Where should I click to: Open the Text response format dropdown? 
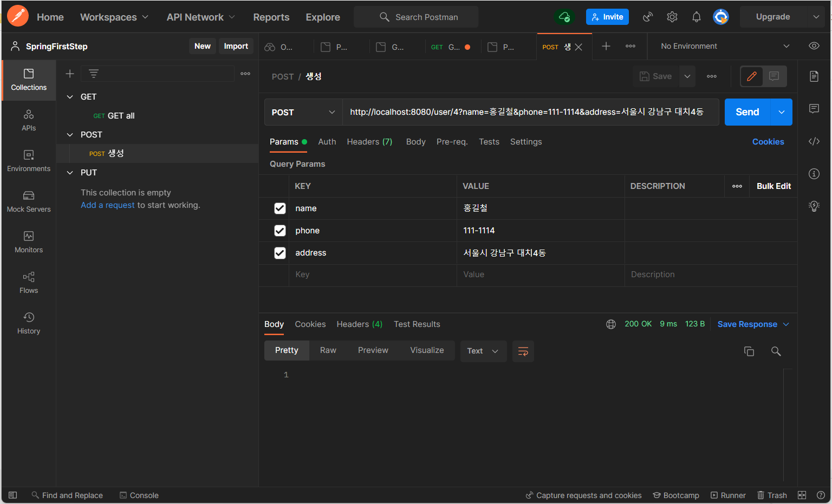click(x=483, y=351)
